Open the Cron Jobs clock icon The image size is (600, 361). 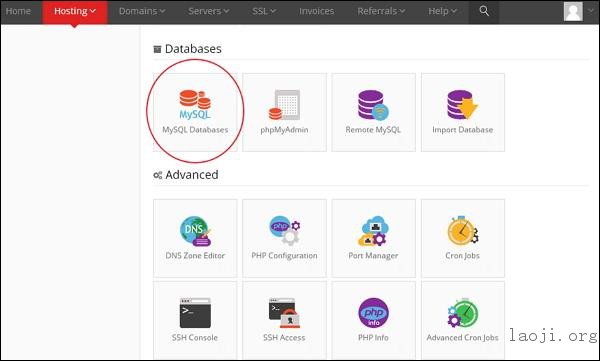462,231
